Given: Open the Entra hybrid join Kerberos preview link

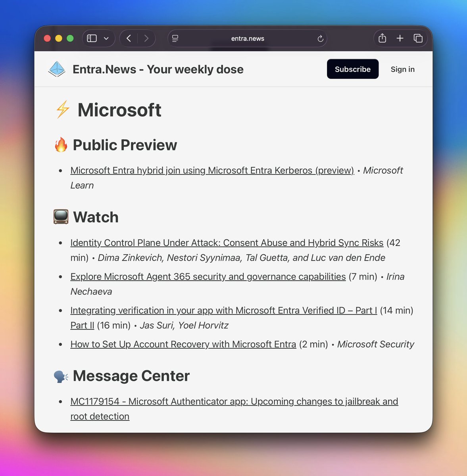Looking at the screenshot, I should click(212, 171).
